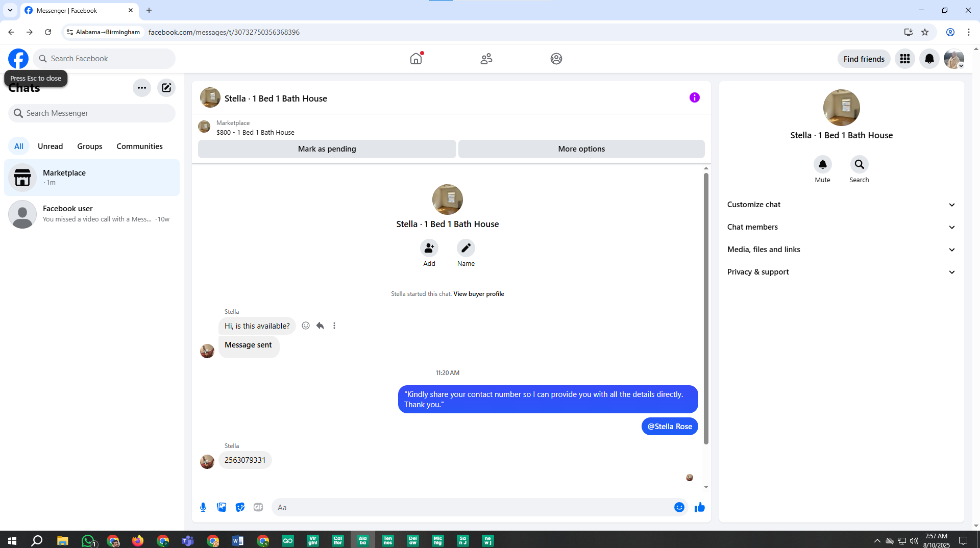Viewport: 980px width, 548px height.
Task: Click the message text box 'Aa'
Action: 472,507
